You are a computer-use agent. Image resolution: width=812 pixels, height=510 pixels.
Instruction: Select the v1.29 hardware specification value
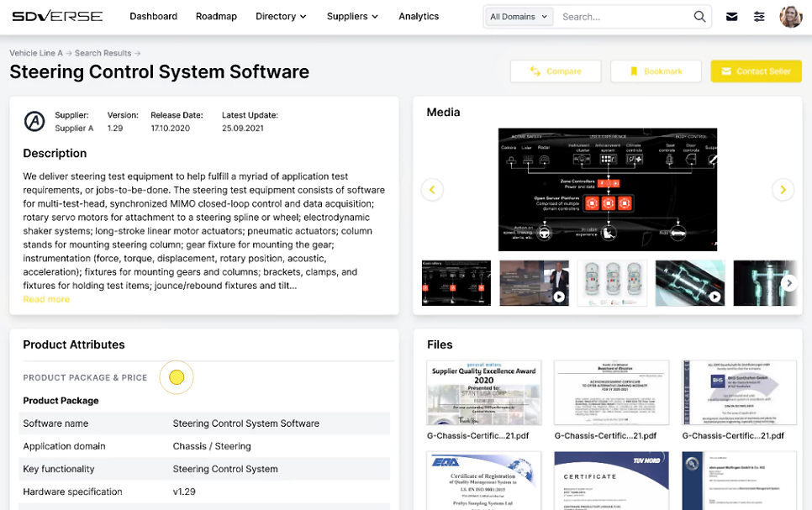click(x=184, y=492)
